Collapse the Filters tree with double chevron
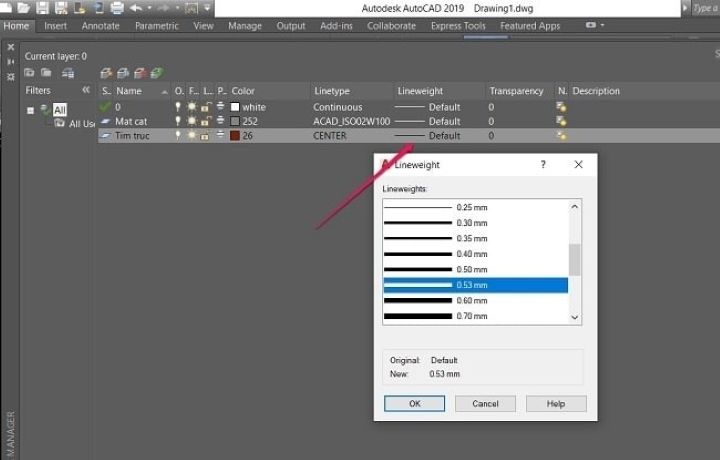Viewport: 720px width, 460px height. point(86,90)
